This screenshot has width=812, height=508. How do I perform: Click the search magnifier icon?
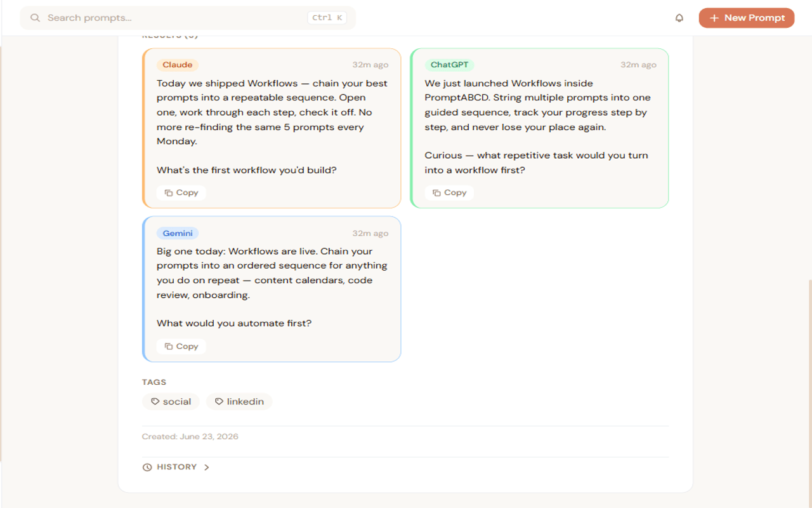pos(35,18)
